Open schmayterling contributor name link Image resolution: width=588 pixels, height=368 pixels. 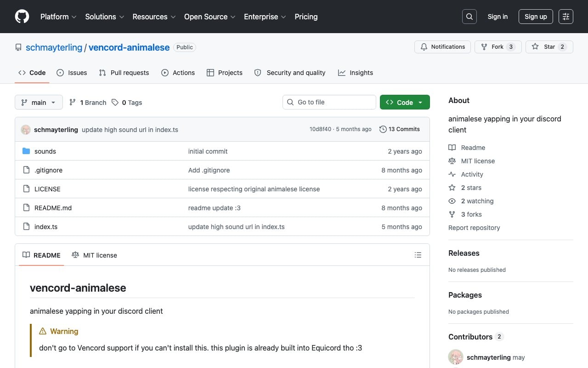[488, 357]
